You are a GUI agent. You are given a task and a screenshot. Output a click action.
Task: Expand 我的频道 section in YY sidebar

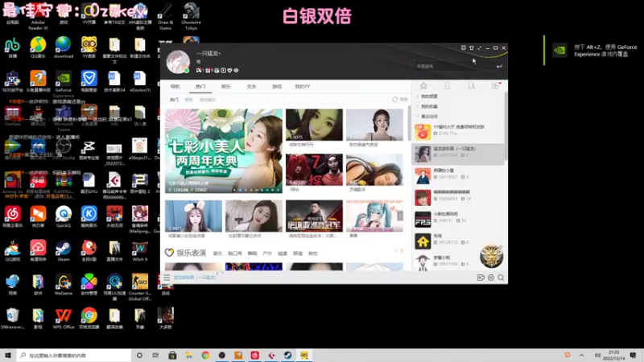pyautogui.click(x=427, y=97)
